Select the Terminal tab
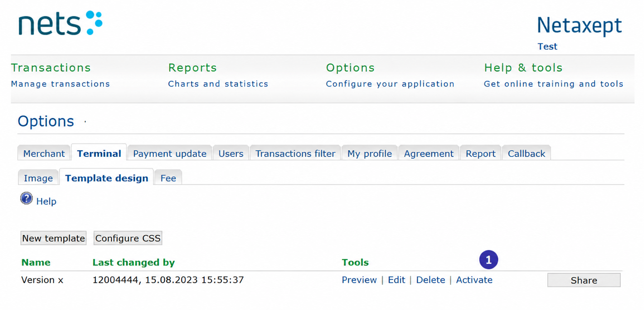The image size is (644, 310). tap(99, 153)
